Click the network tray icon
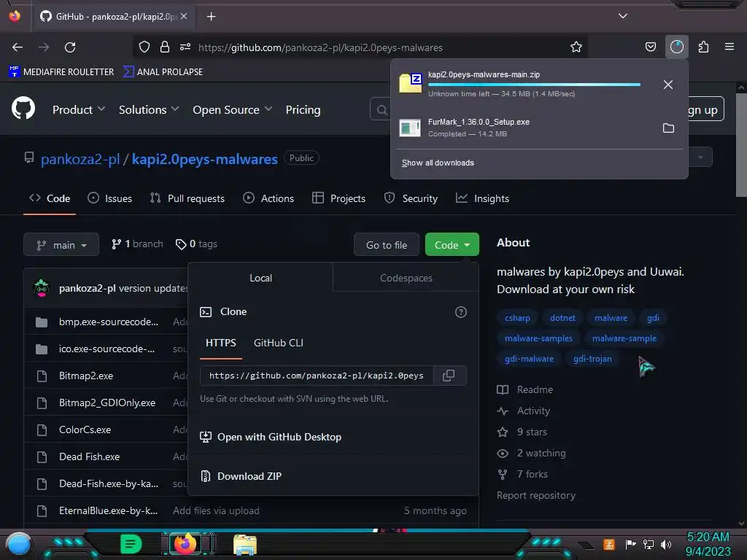The width and height of the screenshot is (747, 560). tap(648, 544)
